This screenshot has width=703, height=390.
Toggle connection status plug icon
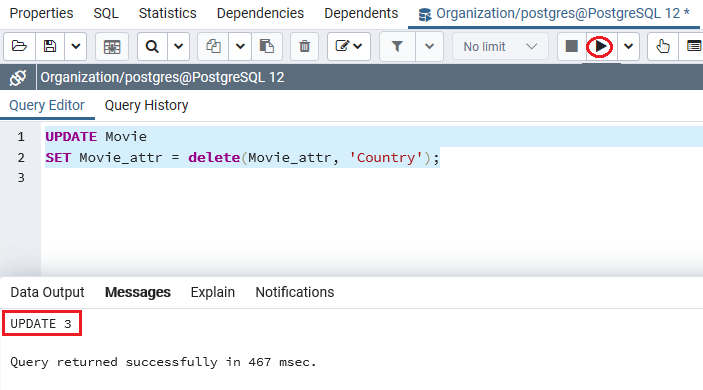[x=18, y=78]
